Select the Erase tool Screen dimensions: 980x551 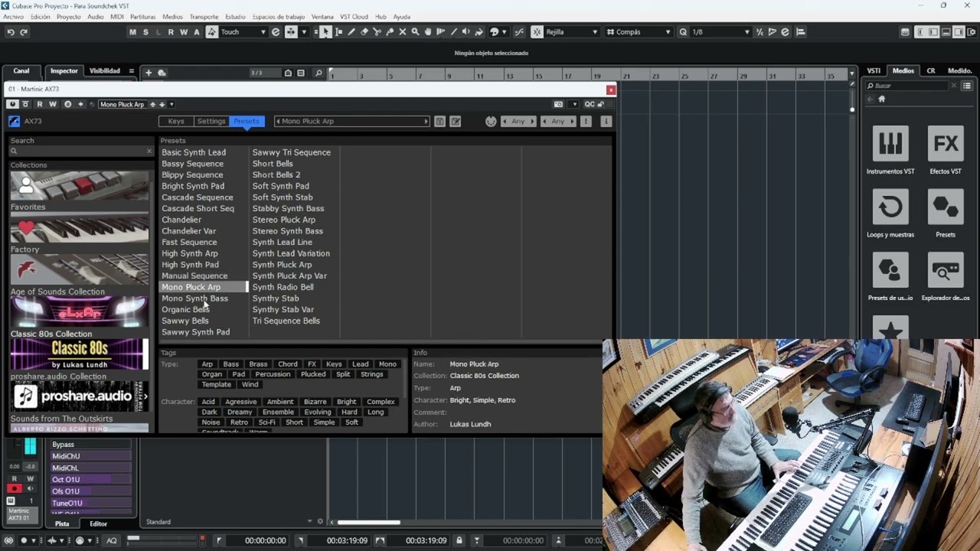[364, 32]
